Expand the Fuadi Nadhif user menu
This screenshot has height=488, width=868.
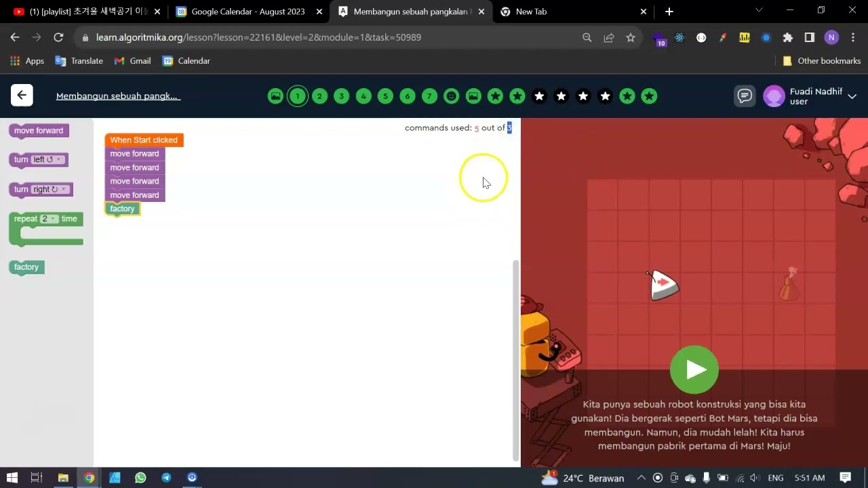point(852,96)
